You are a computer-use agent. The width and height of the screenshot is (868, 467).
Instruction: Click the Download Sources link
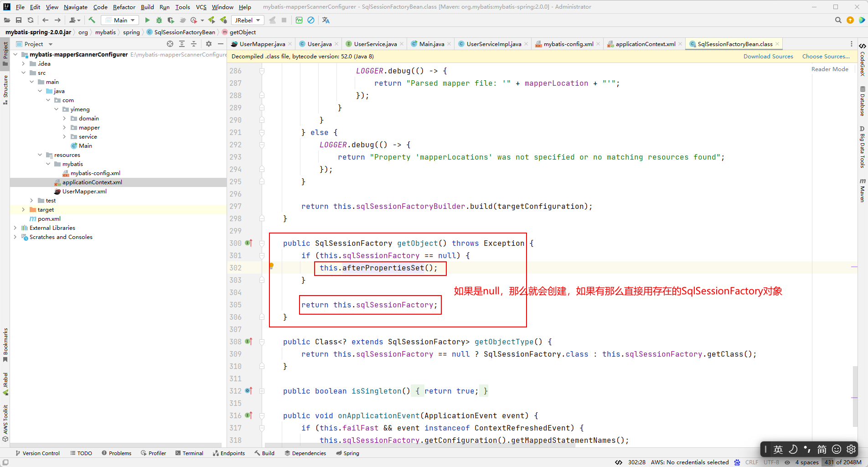pyautogui.click(x=768, y=57)
